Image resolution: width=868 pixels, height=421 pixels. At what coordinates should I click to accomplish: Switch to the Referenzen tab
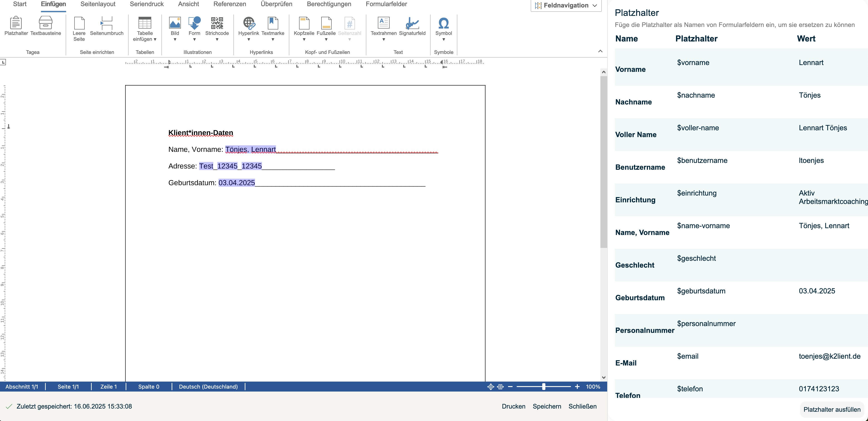(230, 4)
